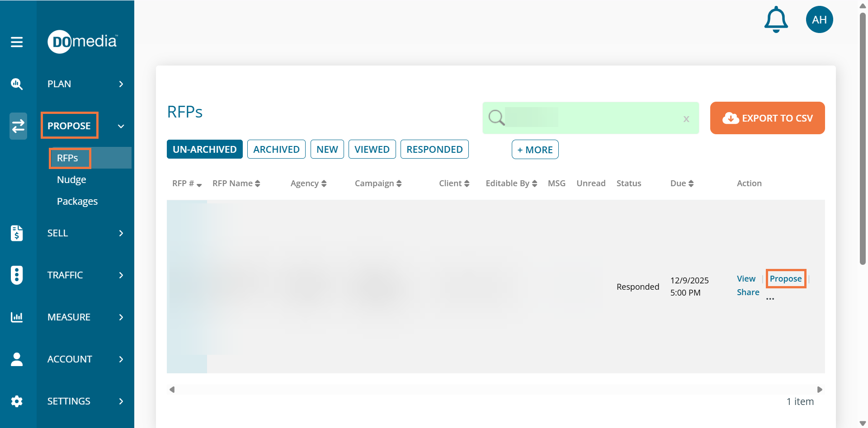Expand the ACCOUNT menu chevron
Viewport: 868px width, 428px height.
121,359
